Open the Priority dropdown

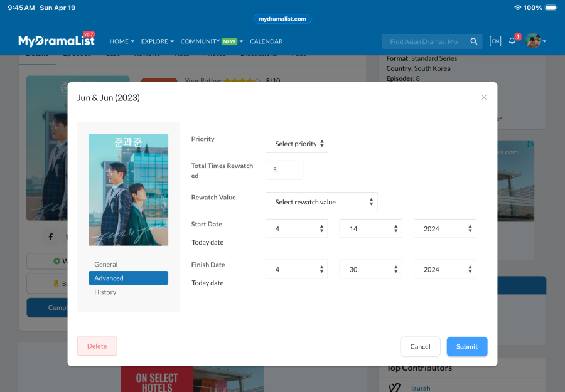296,143
